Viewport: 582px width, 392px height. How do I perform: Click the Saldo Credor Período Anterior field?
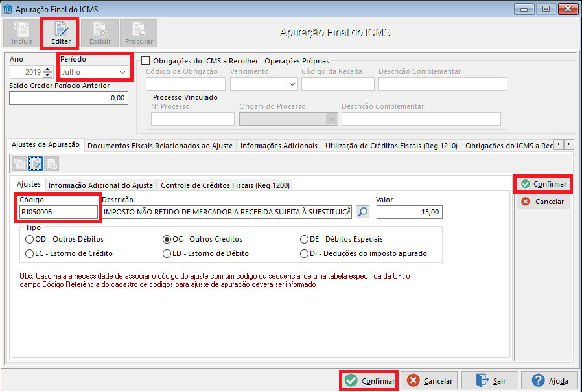[x=69, y=98]
